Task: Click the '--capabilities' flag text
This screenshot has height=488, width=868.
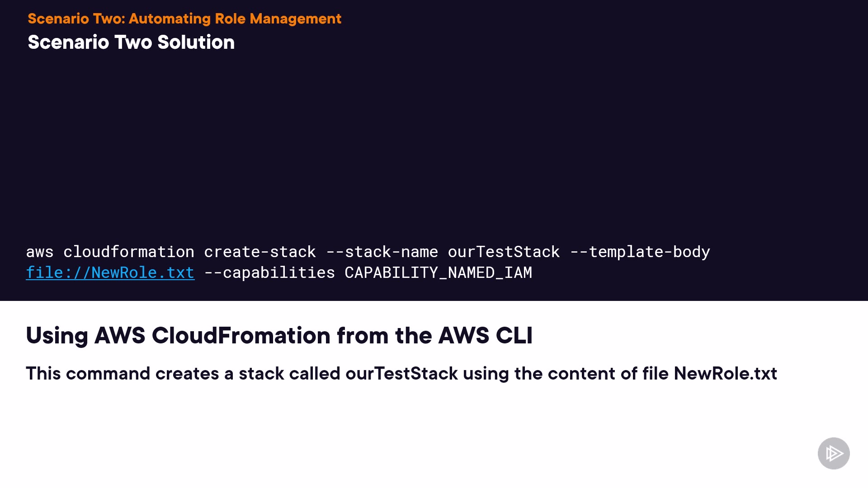Action: [x=269, y=272]
